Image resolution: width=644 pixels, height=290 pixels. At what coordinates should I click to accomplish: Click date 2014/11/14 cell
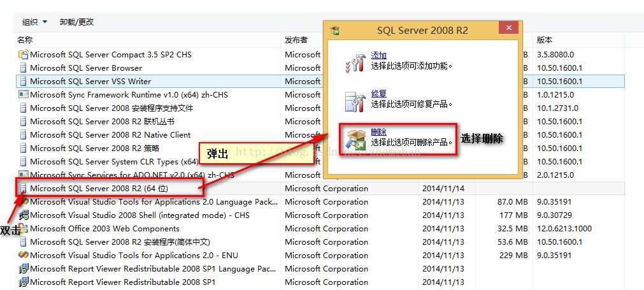click(x=443, y=188)
